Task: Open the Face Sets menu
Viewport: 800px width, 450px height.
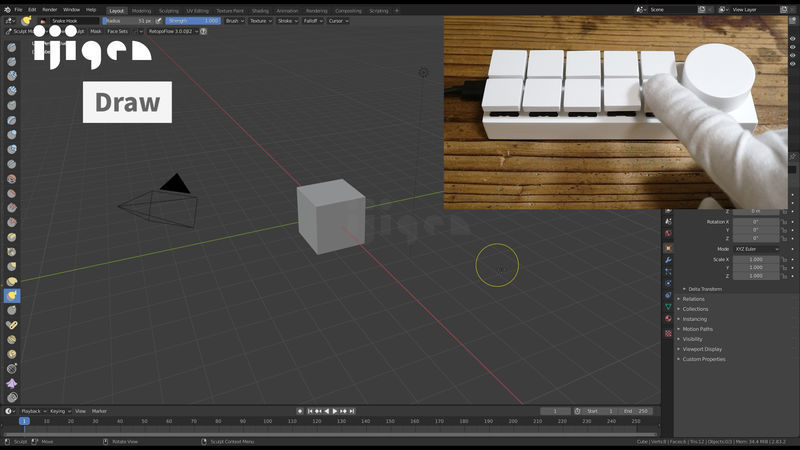Action: [117, 31]
